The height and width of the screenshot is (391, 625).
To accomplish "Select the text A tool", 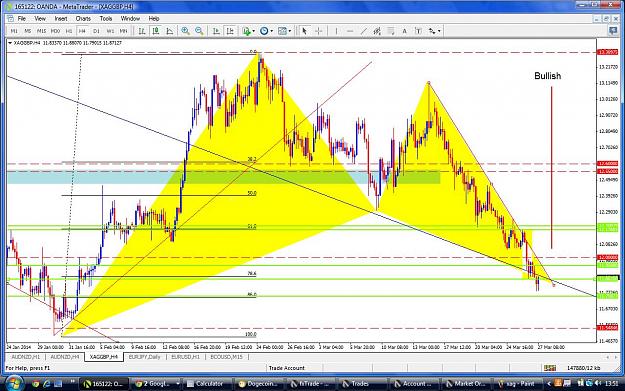I will click(404, 31).
